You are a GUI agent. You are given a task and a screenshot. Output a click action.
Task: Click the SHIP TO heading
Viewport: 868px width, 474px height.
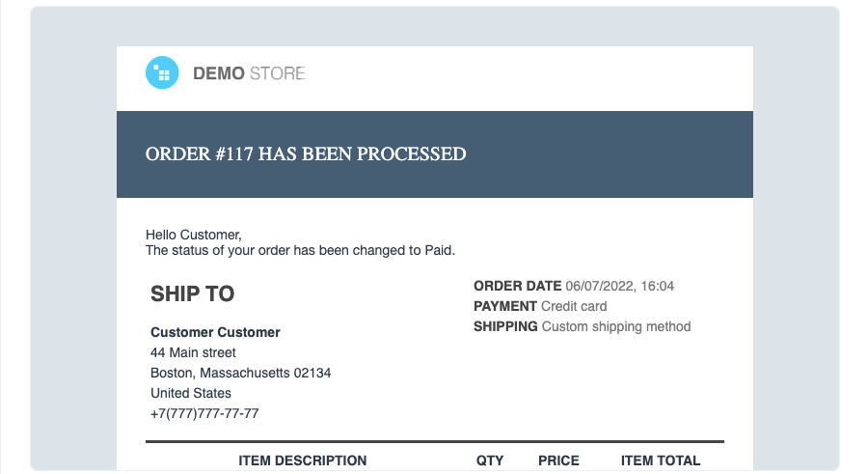click(193, 293)
